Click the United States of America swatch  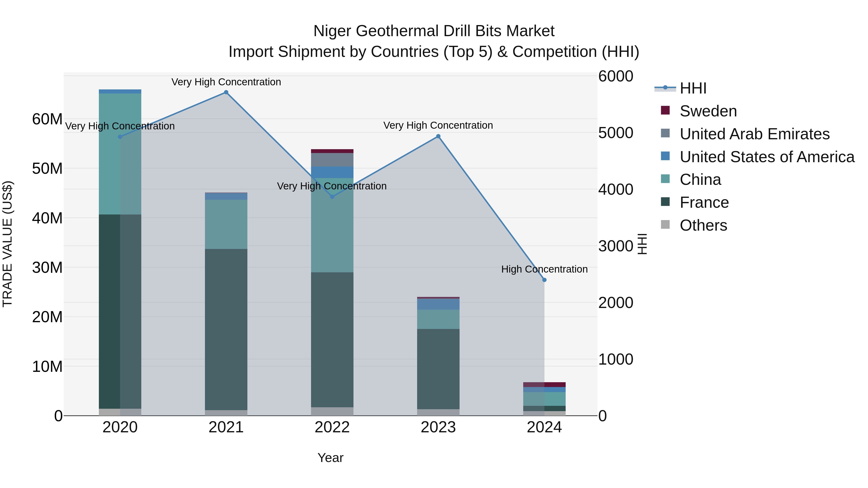coord(665,156)
